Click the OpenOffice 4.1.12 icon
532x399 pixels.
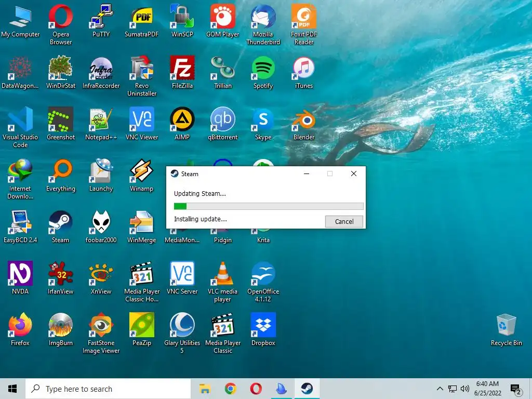pyautogui.click(x=263, y=282)
